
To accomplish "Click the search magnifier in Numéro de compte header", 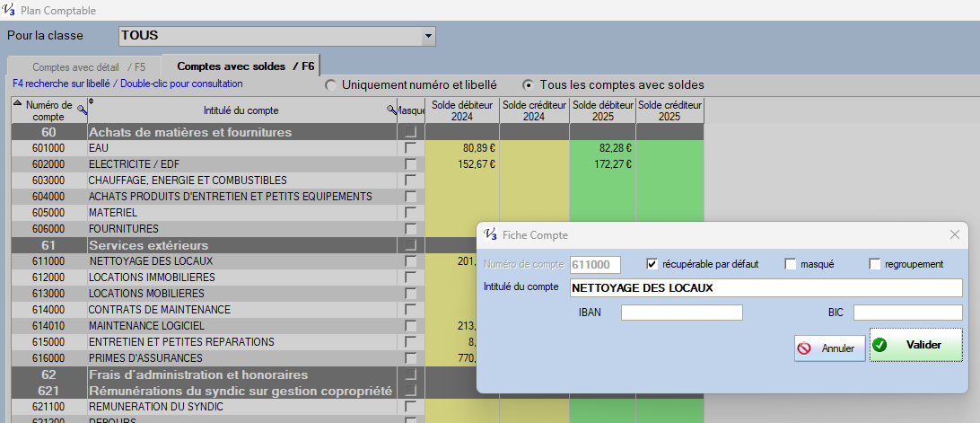I will point(83,110).
